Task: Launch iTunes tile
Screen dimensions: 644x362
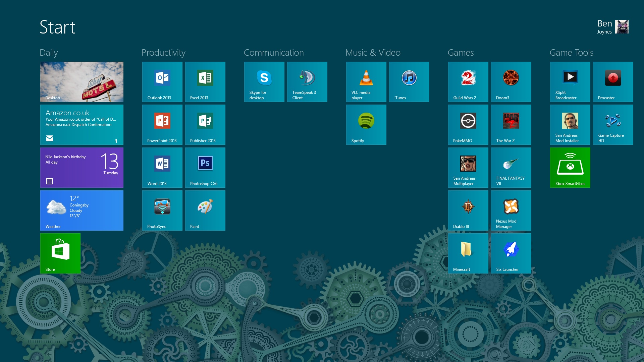Action: click(x=409, y=81)
